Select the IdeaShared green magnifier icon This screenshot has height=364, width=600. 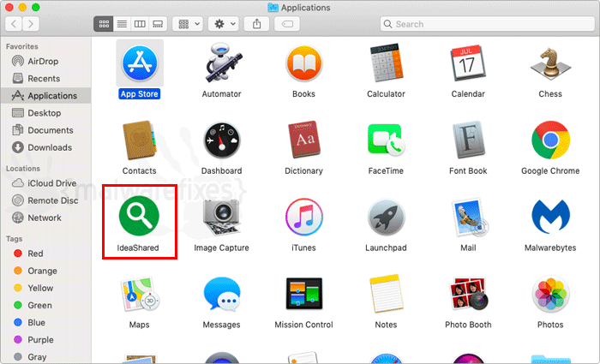139,216
